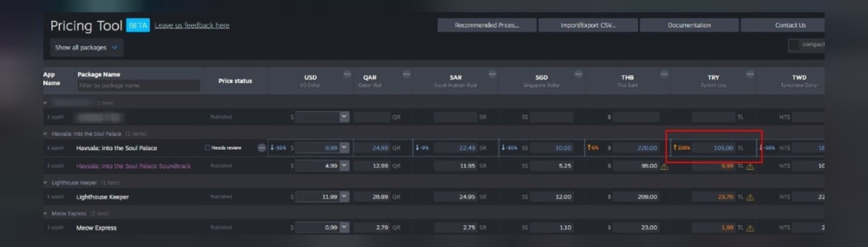The image size is (868, 247).
Task: Open the SAR column options menu
Action: [x=492, y=74]
